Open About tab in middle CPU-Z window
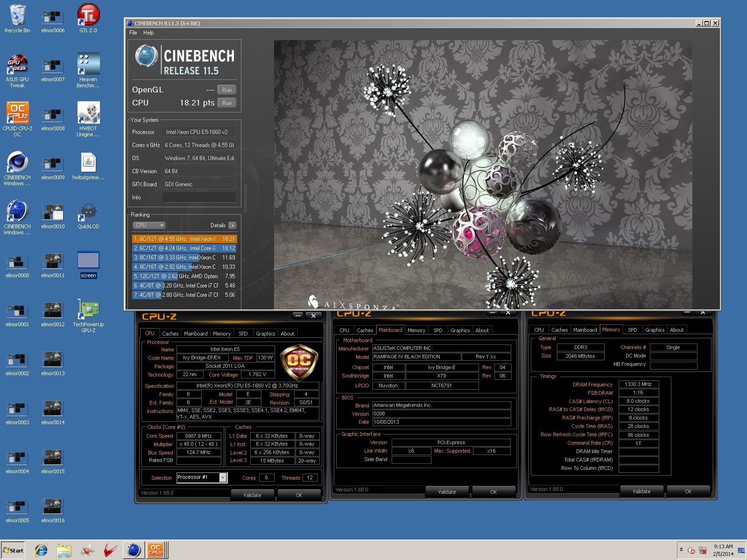This screenshot has width=747, height=560. coord(482,330)
